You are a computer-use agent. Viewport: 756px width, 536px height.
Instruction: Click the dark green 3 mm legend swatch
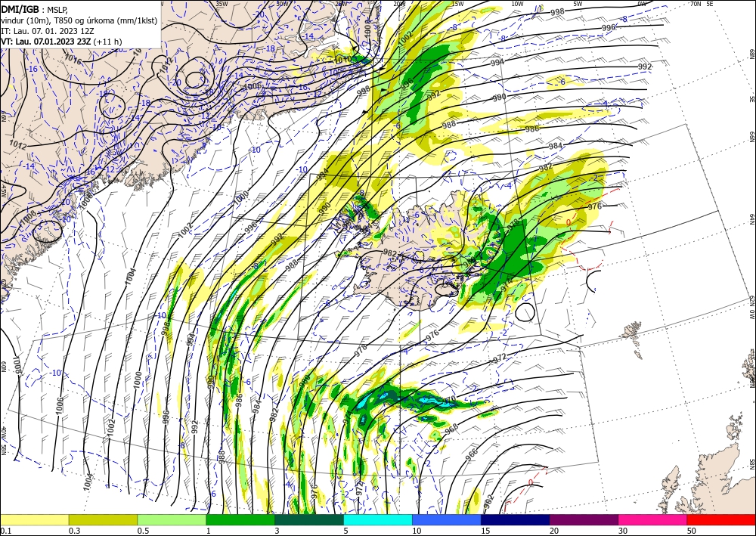pyautogui.click(x=309, y=519)
